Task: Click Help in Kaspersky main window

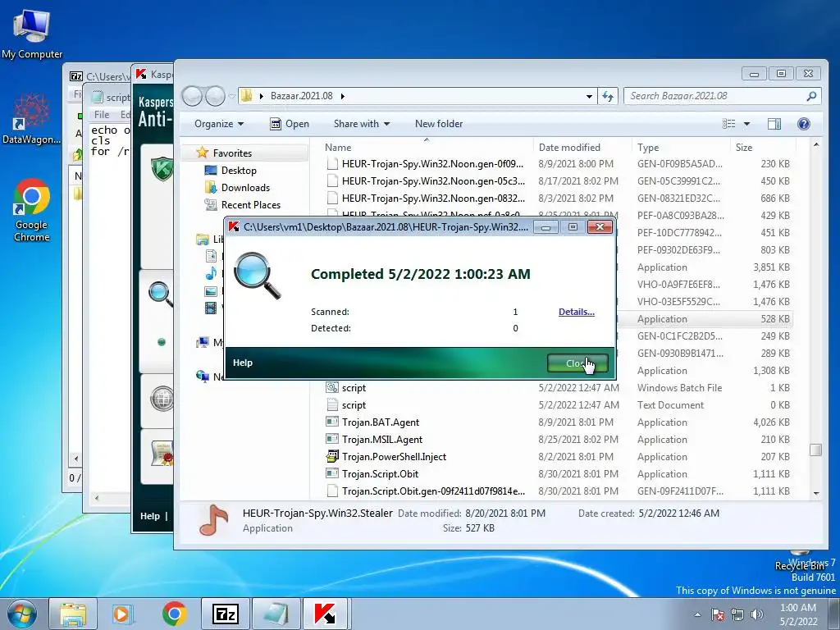Action: [x=150, y=516]
